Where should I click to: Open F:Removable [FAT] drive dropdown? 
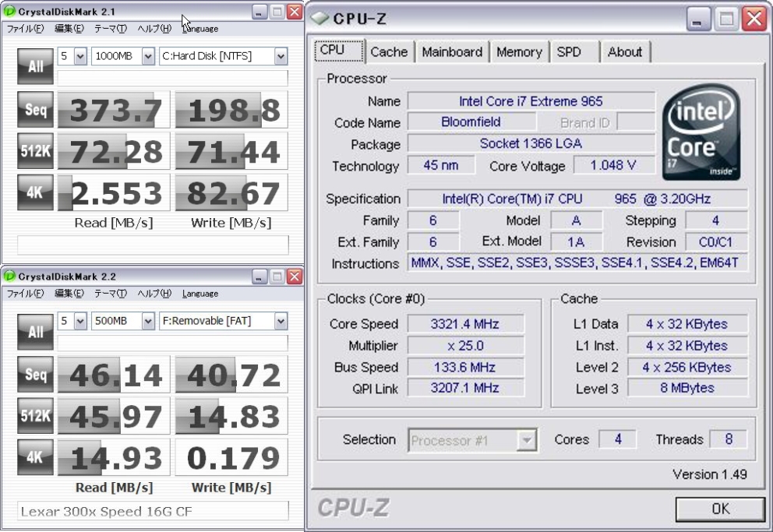coord(281,321)
